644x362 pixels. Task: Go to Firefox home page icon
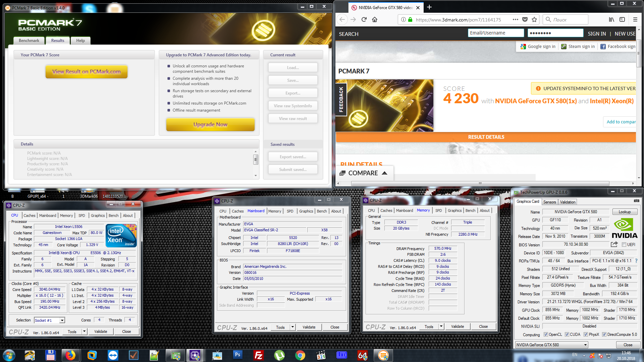pyautogui.click(x=375, y=19)
